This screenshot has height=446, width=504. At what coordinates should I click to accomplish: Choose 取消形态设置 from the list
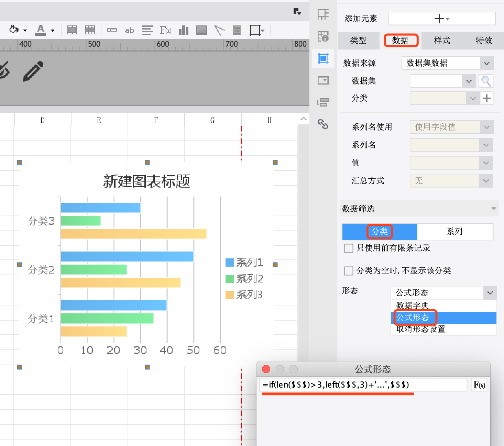tap(443, 329)
